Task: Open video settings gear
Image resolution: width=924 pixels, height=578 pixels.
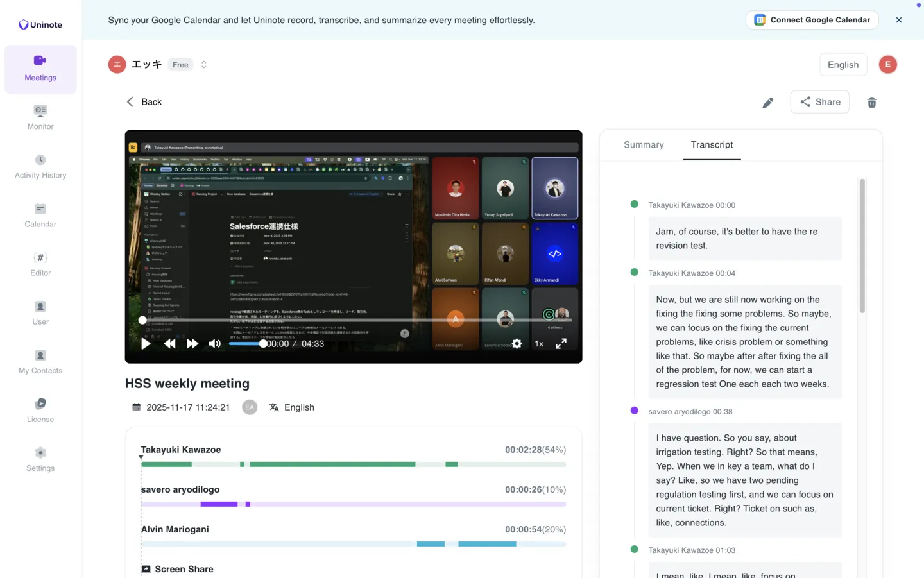Action: click(517, 344)
